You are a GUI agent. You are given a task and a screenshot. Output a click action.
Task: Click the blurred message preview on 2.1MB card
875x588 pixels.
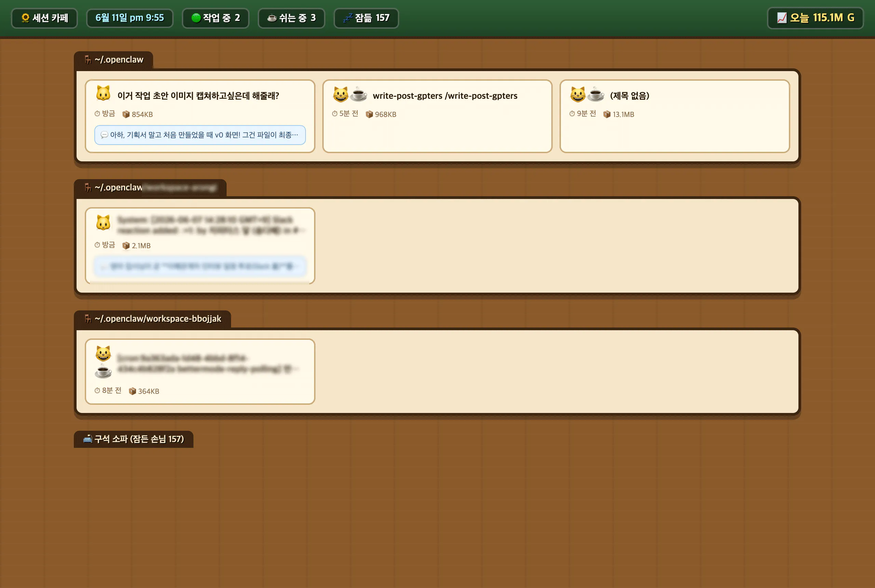[x=200, y=266]
